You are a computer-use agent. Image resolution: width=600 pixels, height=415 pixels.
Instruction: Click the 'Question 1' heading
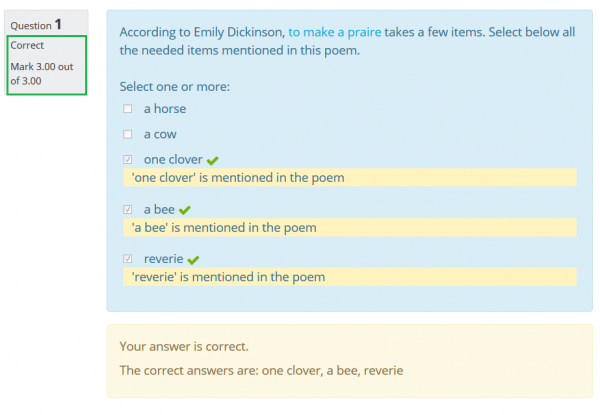coord(36,25)
